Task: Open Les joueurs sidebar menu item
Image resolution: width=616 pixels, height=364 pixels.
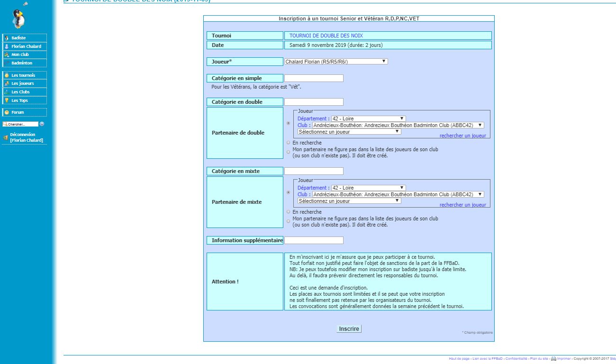Action: coord(25,83)
